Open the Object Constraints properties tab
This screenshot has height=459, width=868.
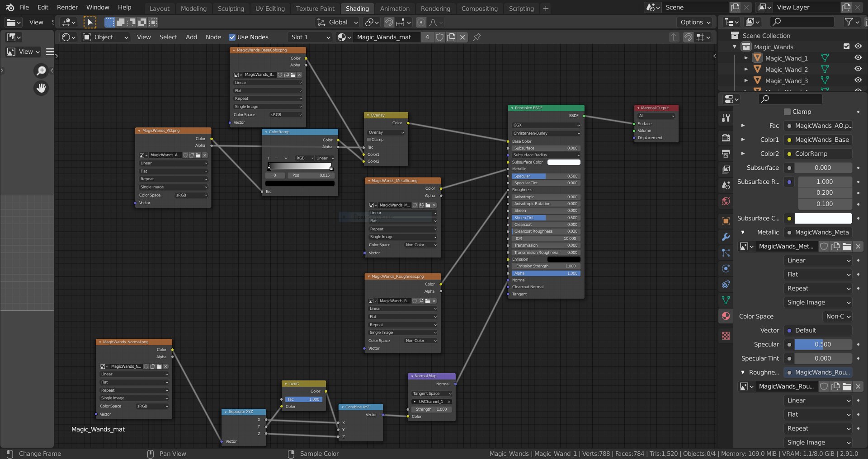coord(726,284)
